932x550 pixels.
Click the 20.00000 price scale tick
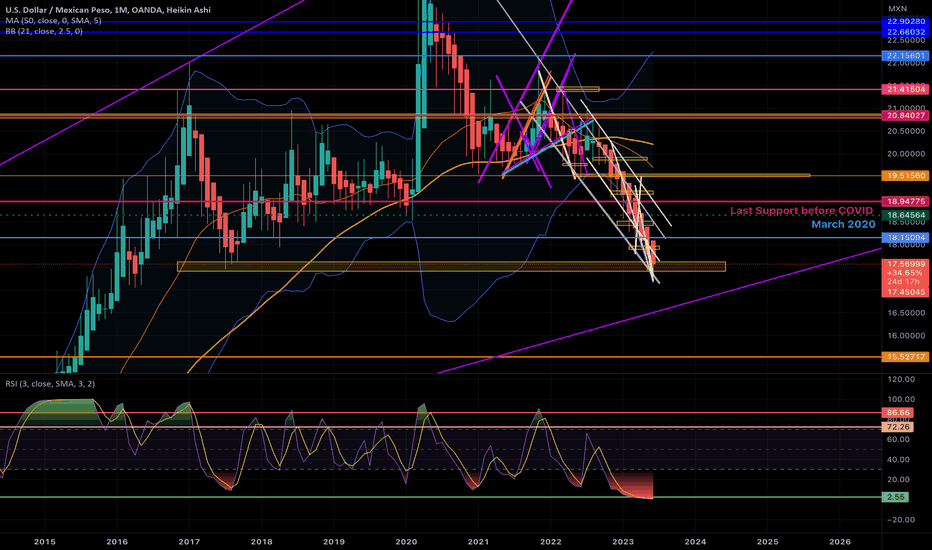[x=906, y=153]
